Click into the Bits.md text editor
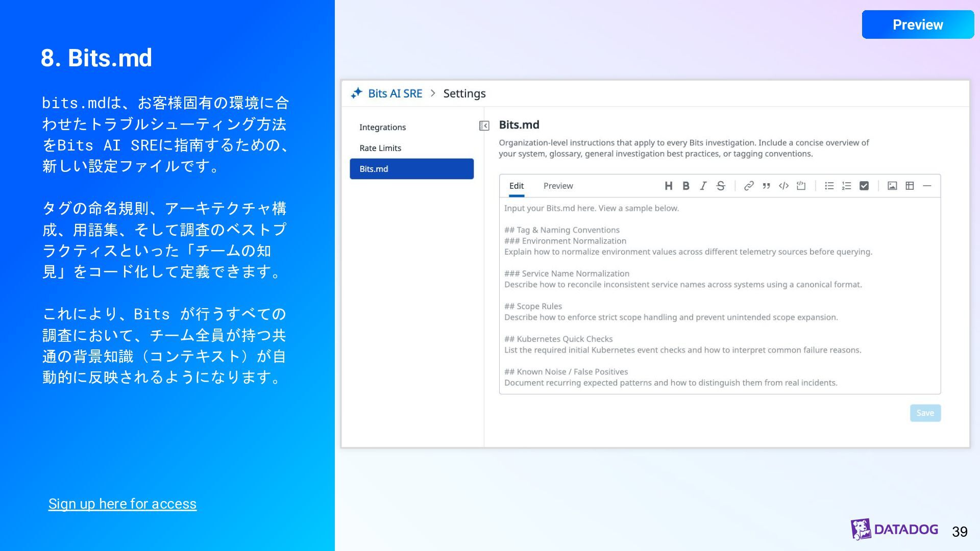Viewport: 980px width, 551px height. click(x=720, y=296)
